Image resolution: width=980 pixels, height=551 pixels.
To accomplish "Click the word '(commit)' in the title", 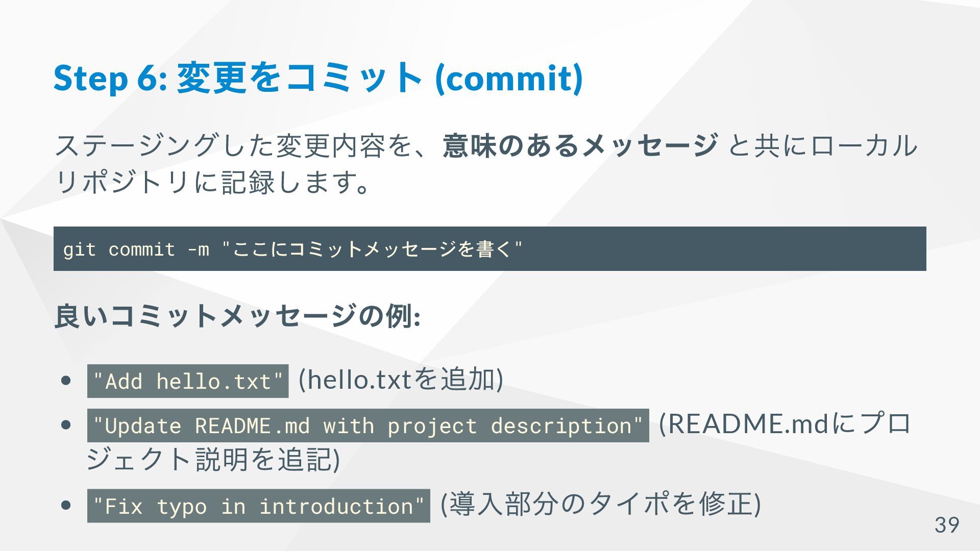I will (509, 78).
